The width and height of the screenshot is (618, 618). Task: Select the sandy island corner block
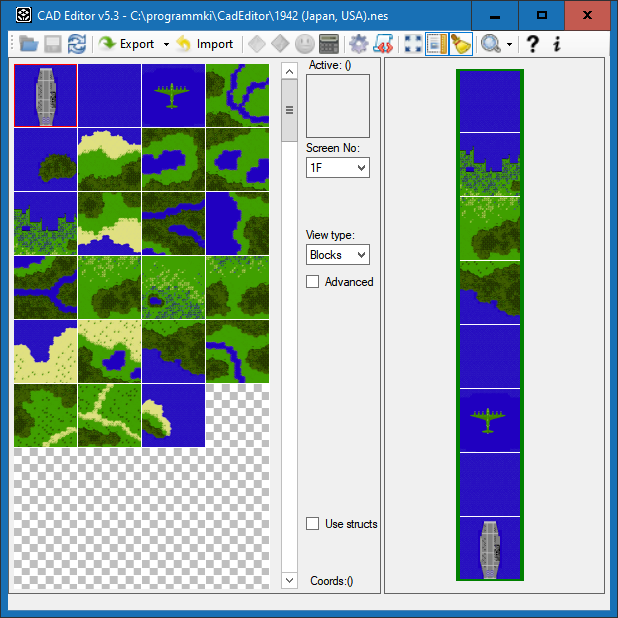pyautogui.click(x=173, y=415)
